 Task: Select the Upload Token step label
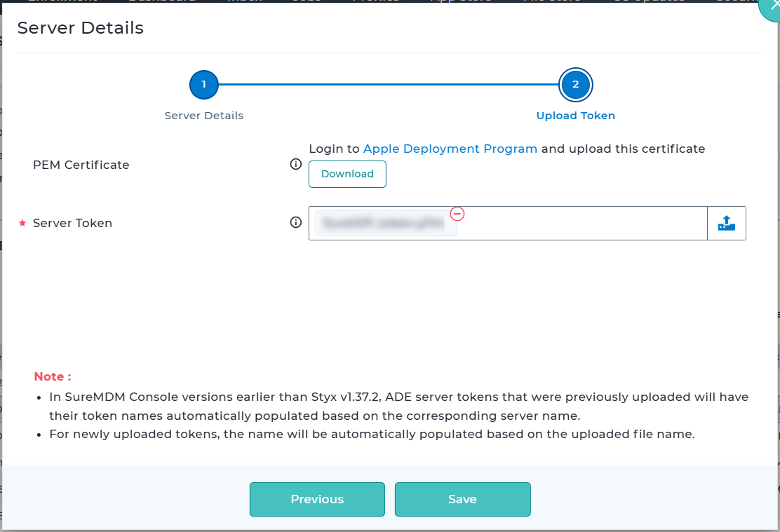click(x=576, y=116)
